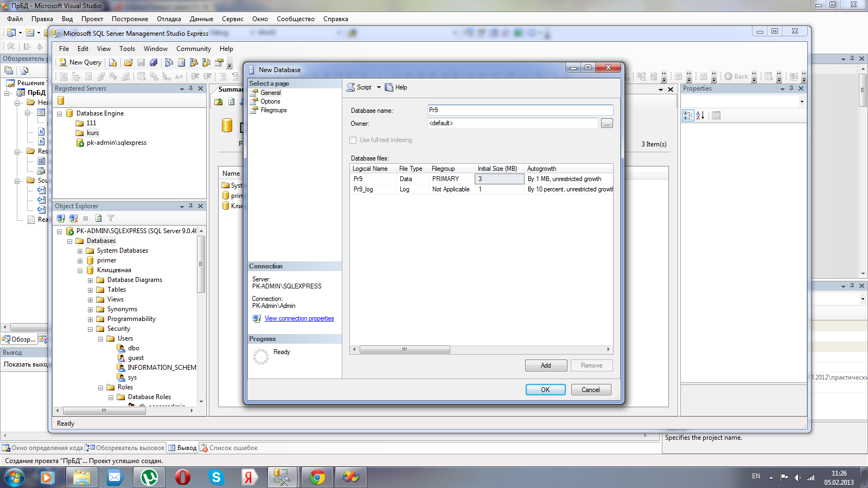Image resolution: width=868 pixels, height=488 pixels.
Task: Collapse the Database Engine node in Registered Servers
Action: (x=60, y=114)
